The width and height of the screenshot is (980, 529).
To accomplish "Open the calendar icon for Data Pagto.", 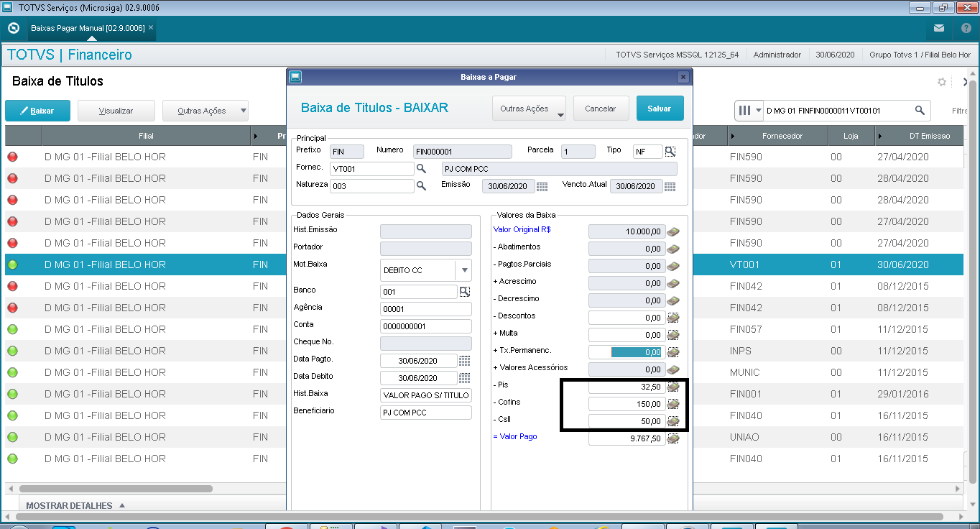I will tap(464, 360).
